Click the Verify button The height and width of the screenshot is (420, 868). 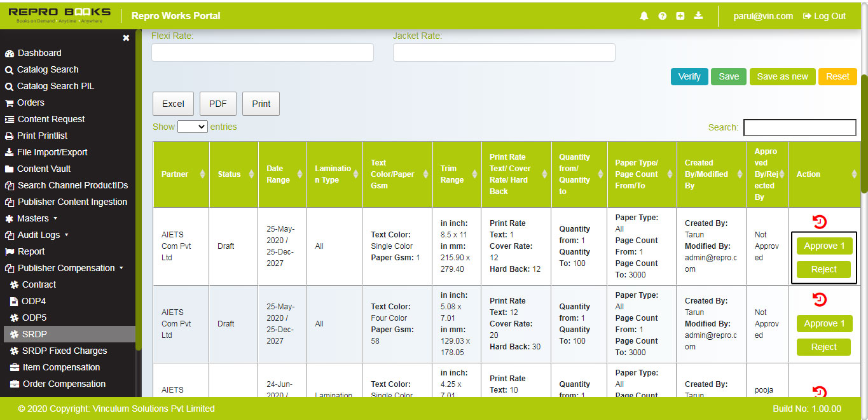[x=689, y=76]
